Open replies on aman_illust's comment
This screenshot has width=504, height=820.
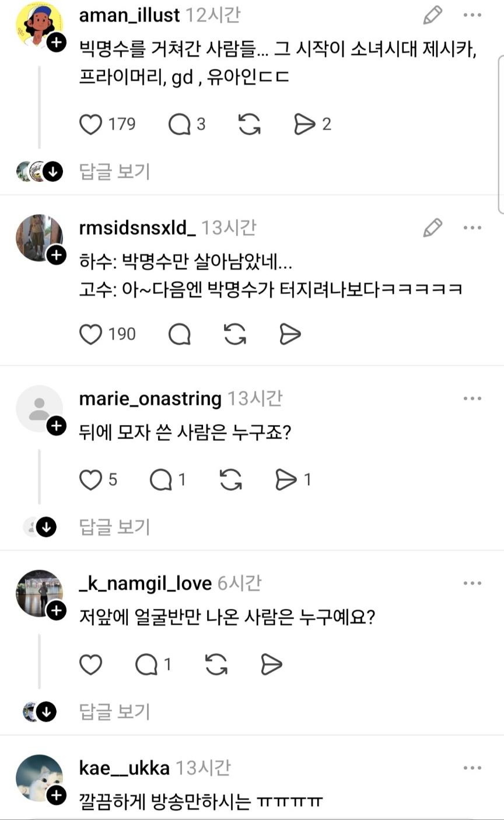180,124
